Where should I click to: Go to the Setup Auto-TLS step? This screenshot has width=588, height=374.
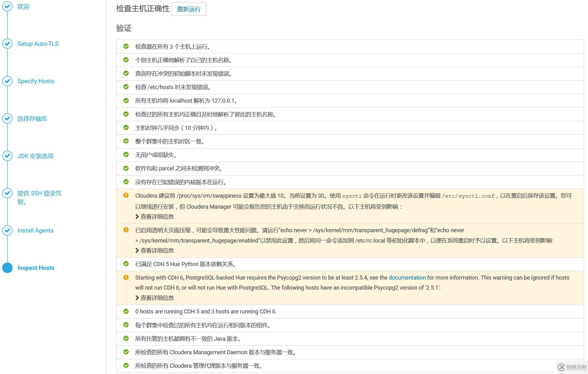coord(38,44)
